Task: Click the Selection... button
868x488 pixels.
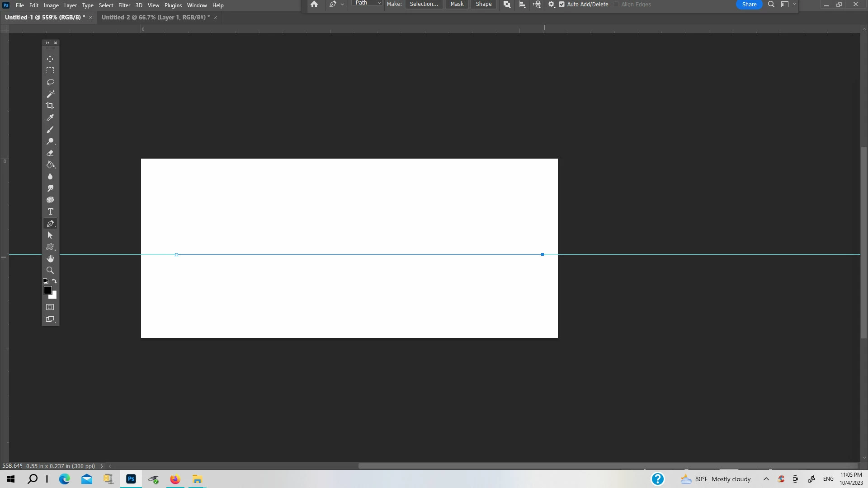Action: point(424,4)
